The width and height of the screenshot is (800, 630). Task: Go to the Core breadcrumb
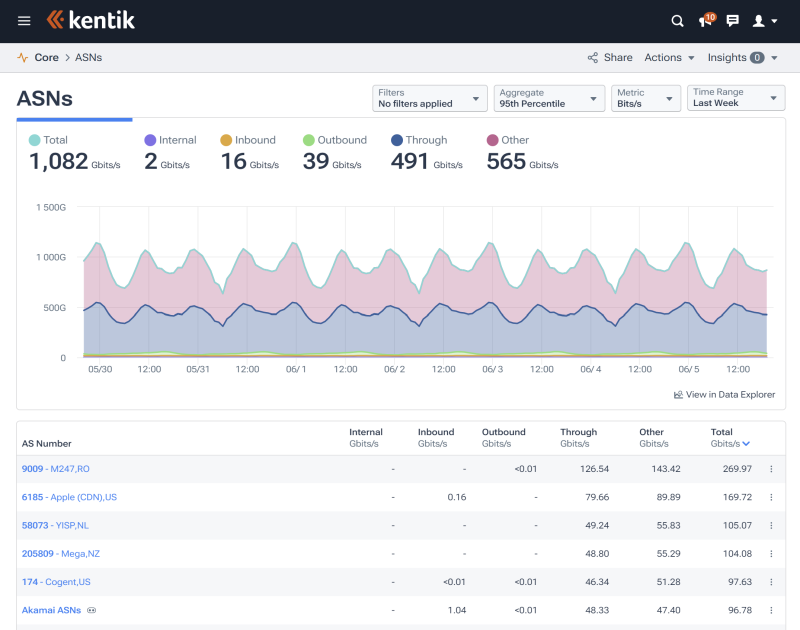pos(46,58)
